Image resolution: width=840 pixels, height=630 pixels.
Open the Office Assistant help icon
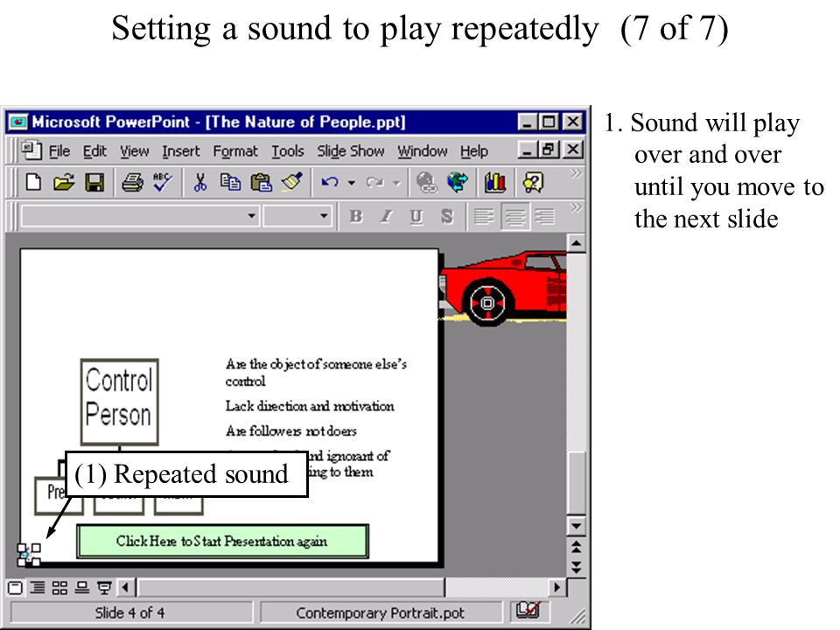pos(533,183)
